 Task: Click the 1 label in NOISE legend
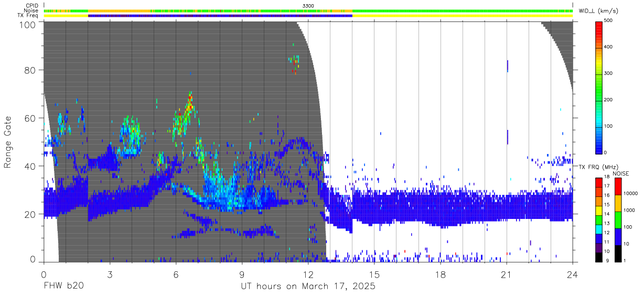coord(624,260)
